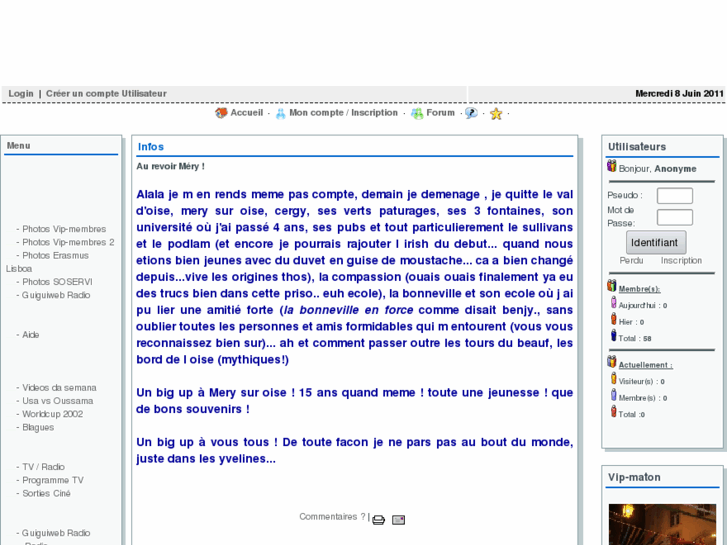Open Créer un compte Utilisateur link
Screen dimensions: 727x545
pyautogui.click(x=106, y=94)
